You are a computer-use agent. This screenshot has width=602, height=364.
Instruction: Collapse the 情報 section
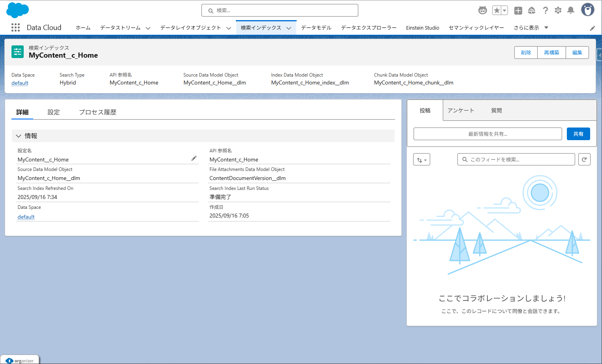click(19, 136)
